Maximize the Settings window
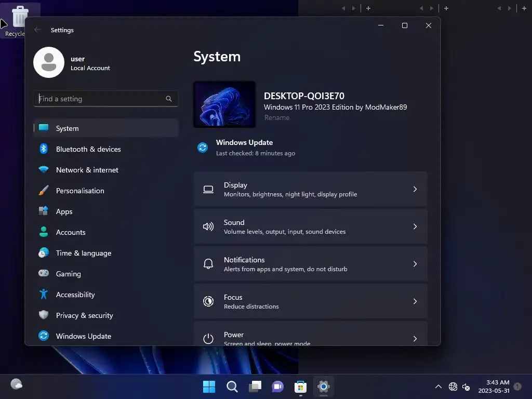The width and height of the screenshot is (532, 399). pyautogui.click(x=404, y=25)
